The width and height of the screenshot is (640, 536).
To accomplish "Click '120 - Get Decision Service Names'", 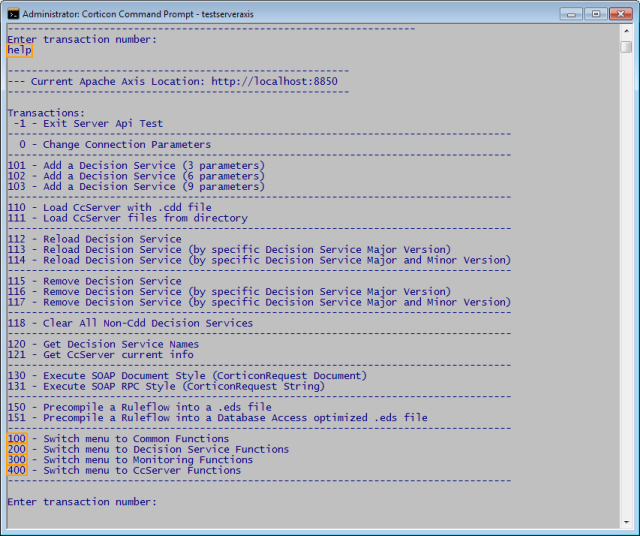I will pyautogui.click(x=103, y=344).
